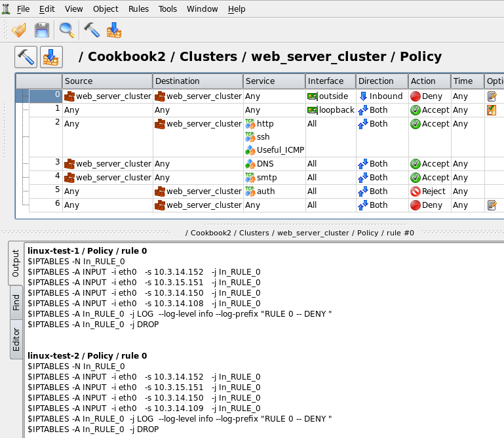Click the install firewall icon in top toolbar
The width and height of the screenshot is (504, 438).
click(114, 31)
